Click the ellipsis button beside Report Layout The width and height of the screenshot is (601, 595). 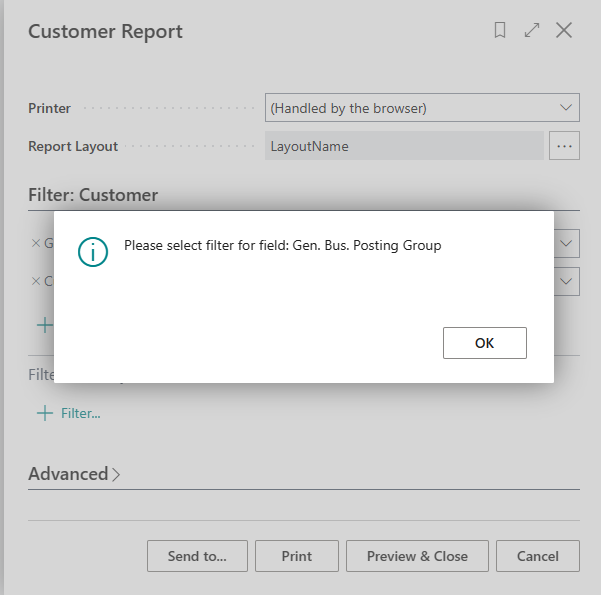pos(564,146)
